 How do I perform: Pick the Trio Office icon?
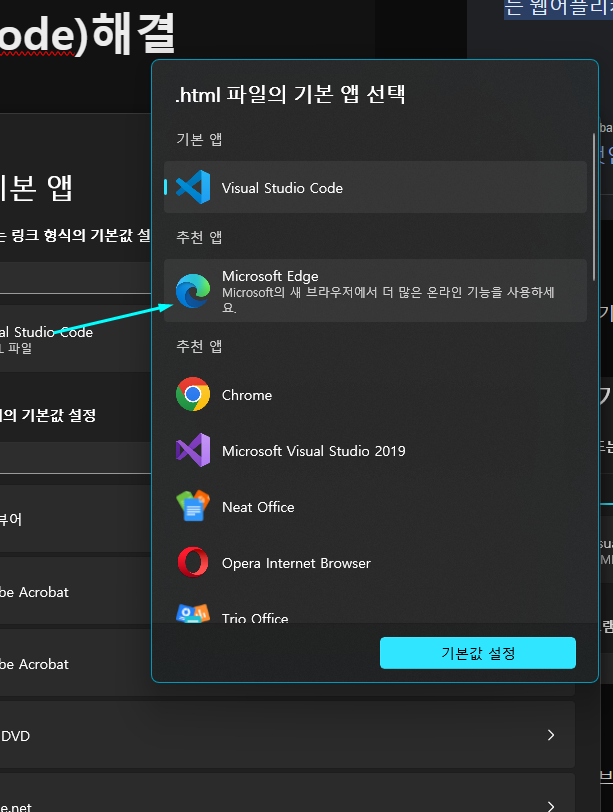[x=193, y=613]
